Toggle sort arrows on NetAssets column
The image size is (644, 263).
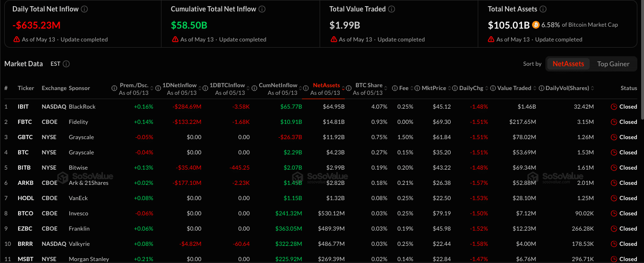click(344, 88)
